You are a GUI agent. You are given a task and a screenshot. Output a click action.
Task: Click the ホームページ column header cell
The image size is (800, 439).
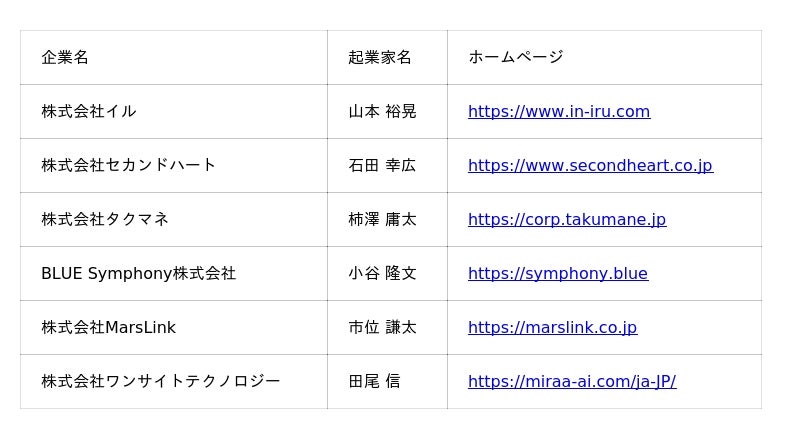[x=605, y=57]
